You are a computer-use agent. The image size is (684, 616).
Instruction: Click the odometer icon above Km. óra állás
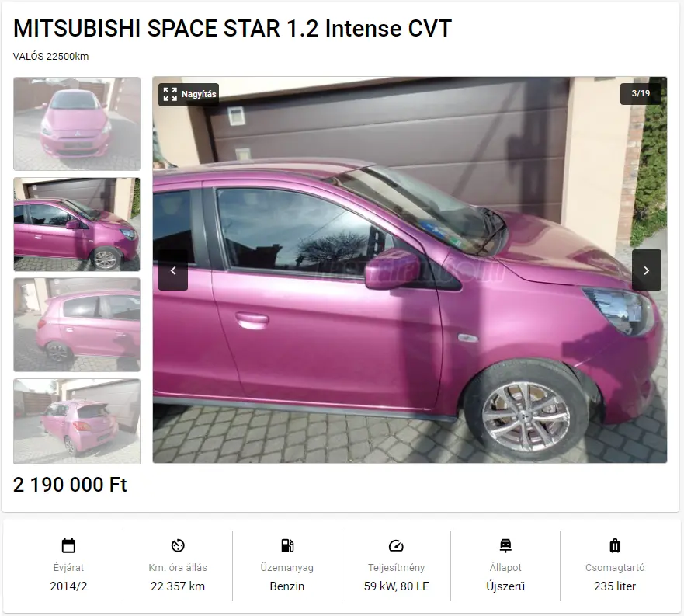point(178,546)
